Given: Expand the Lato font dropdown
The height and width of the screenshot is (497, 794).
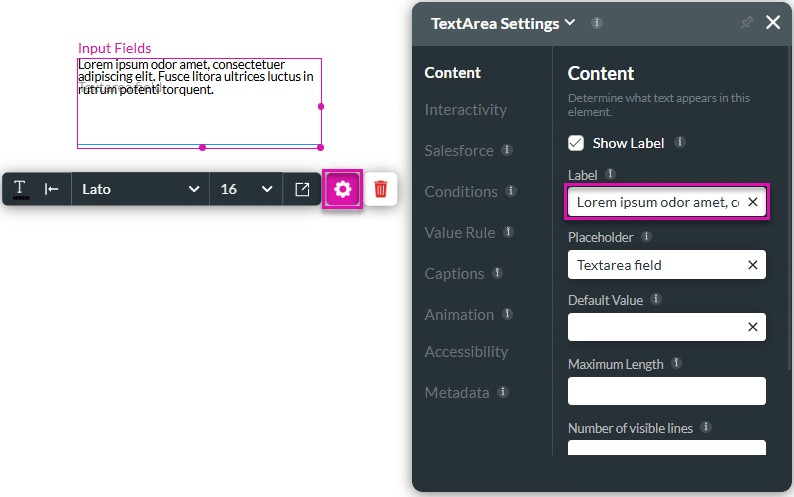Looking at the screenshot, I should [140, 189].
